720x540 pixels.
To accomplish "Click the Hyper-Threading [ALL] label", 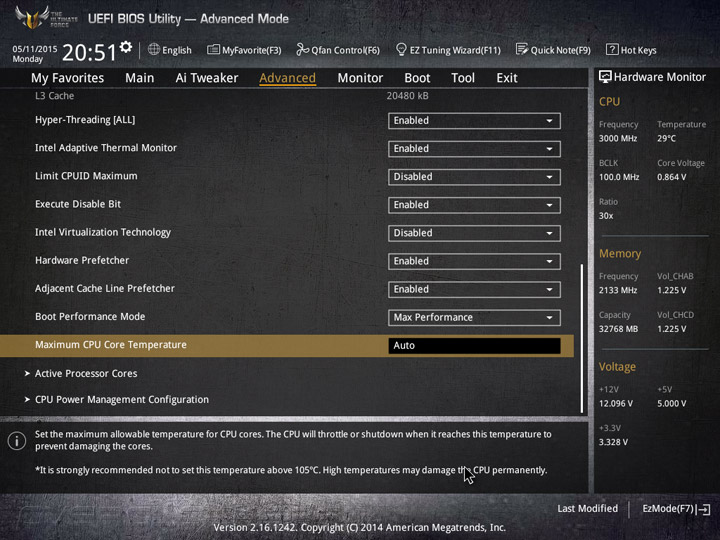I will click(85, 120).
